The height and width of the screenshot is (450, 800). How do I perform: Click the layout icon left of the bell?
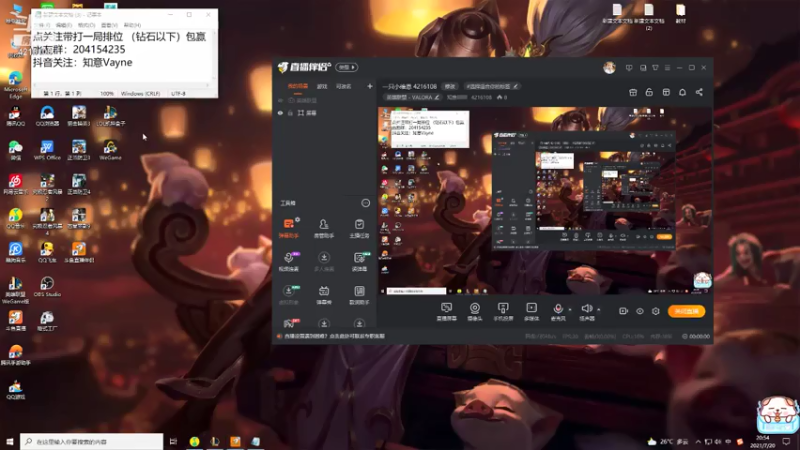pos(666,92)
